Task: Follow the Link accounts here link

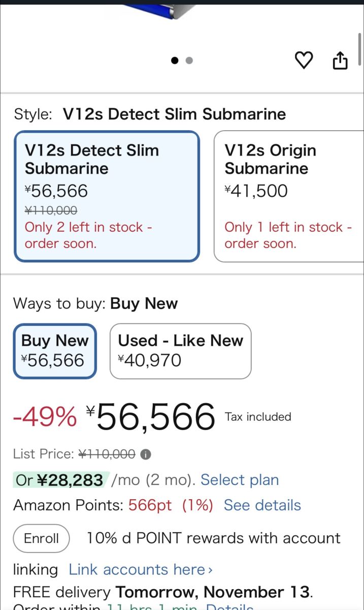Action: click(x=141, y=569)
